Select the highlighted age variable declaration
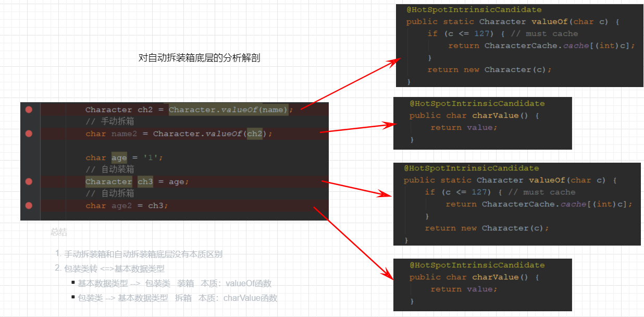 pyautogui.click(x=119, y=157)
